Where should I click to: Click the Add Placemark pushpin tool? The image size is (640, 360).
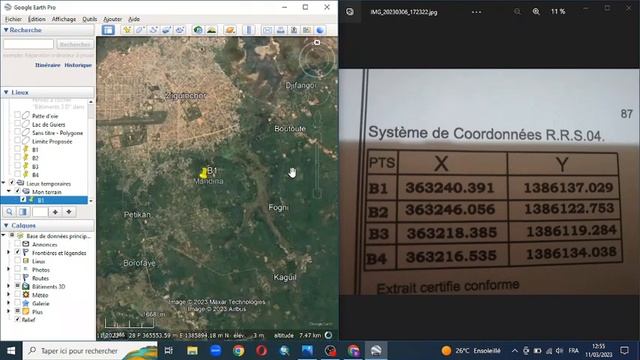click(x=127, y=30)
